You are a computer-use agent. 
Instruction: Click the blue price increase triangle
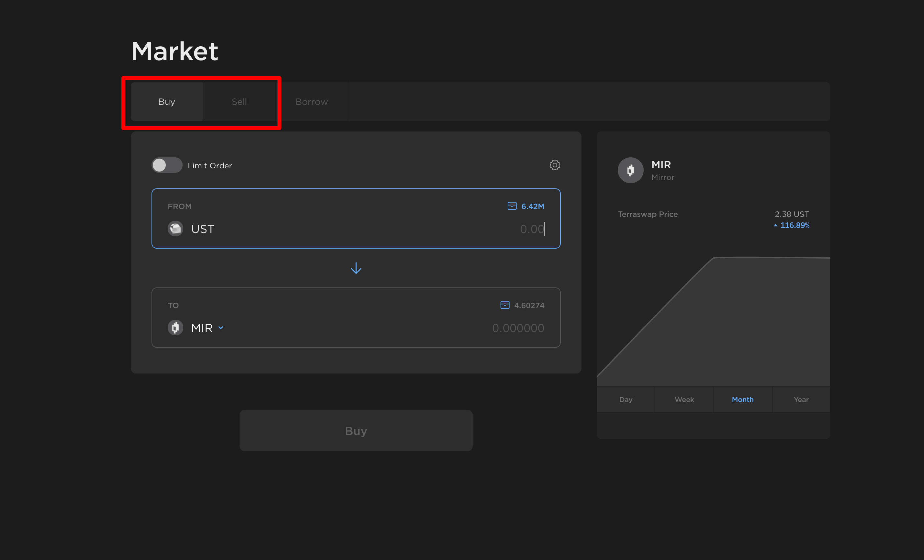pyautogui.click(x=775, y=225)
